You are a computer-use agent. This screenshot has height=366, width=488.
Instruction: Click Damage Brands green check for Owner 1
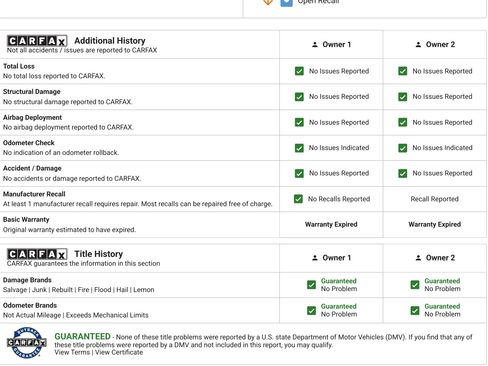coord(311,285)
